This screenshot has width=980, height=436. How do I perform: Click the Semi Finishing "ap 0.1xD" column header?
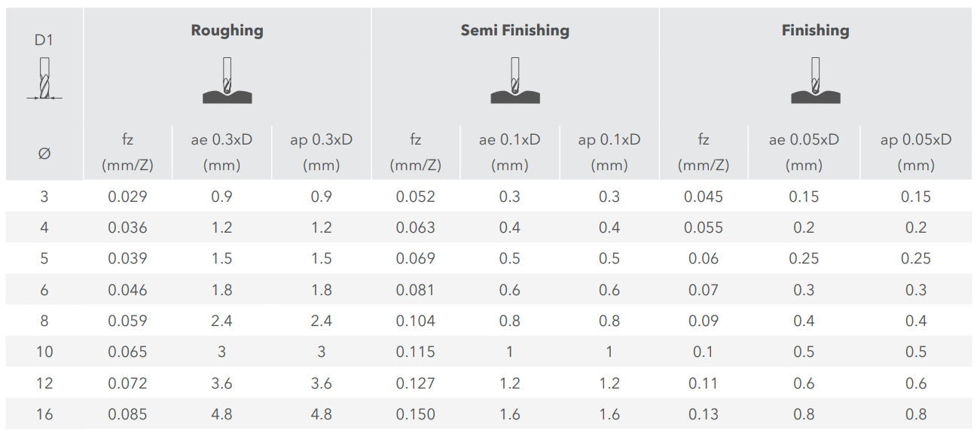click(609, 152)
